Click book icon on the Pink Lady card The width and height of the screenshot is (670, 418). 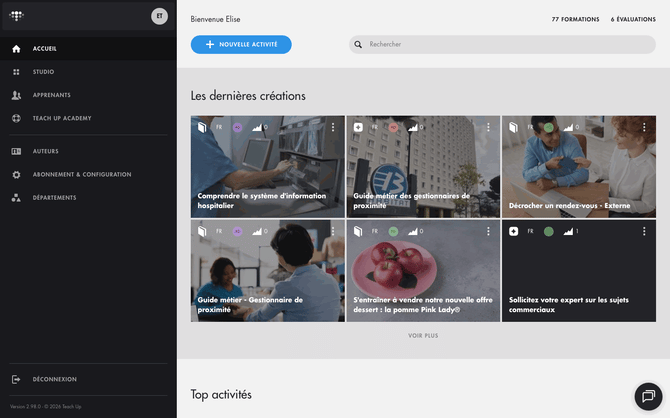tap(358, 231)
